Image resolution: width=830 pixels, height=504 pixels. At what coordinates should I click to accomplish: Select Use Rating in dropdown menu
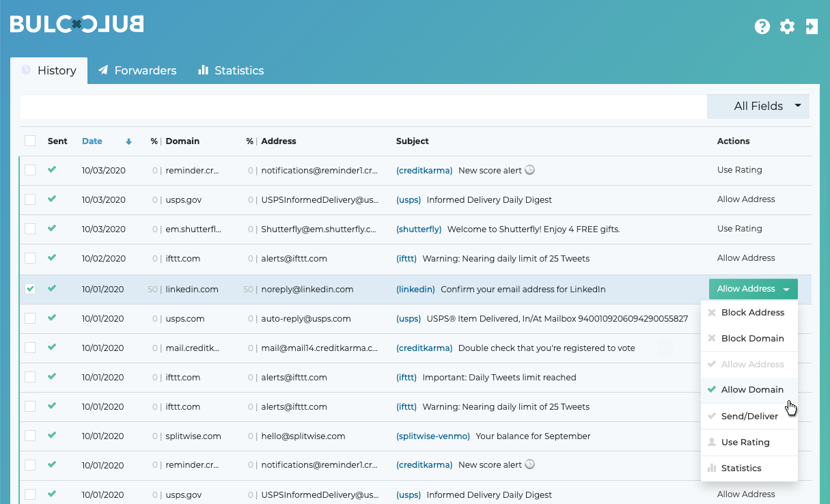(749, 443)
